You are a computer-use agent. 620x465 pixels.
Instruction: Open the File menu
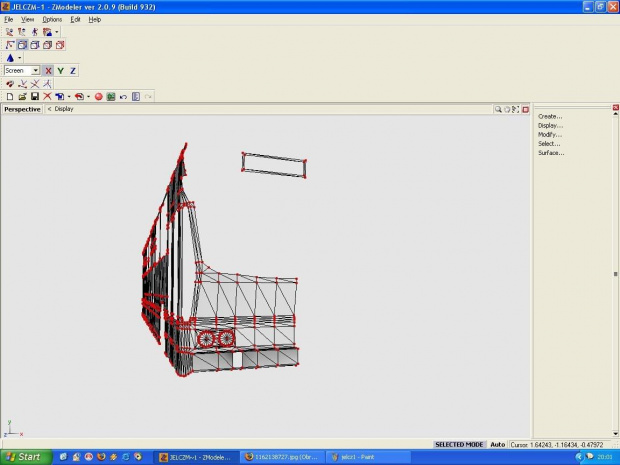9,19
